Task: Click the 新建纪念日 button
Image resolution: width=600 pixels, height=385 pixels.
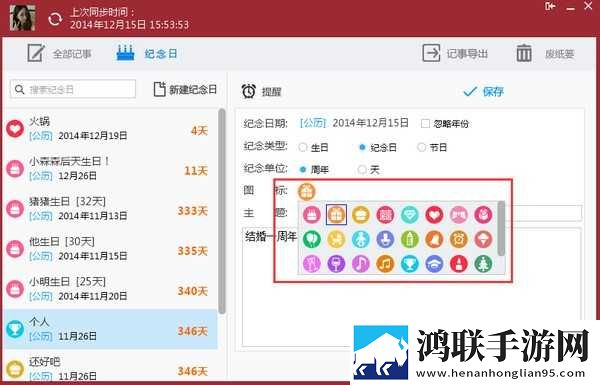Action: [185, 90]
